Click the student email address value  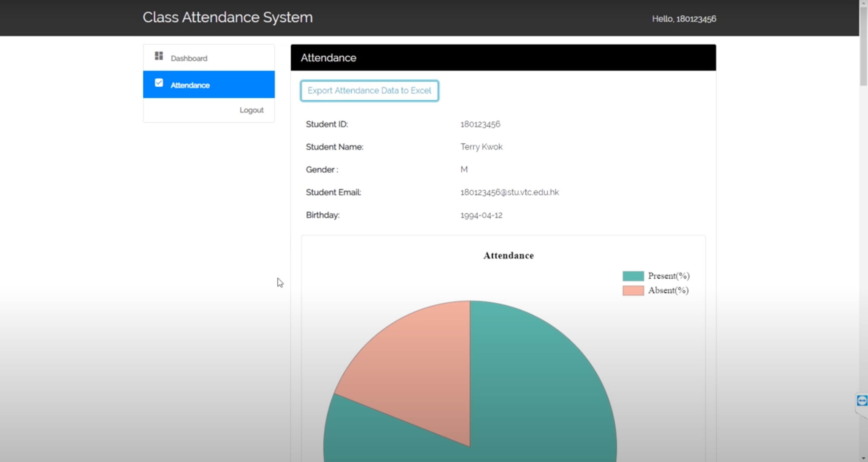click(509, 192)
